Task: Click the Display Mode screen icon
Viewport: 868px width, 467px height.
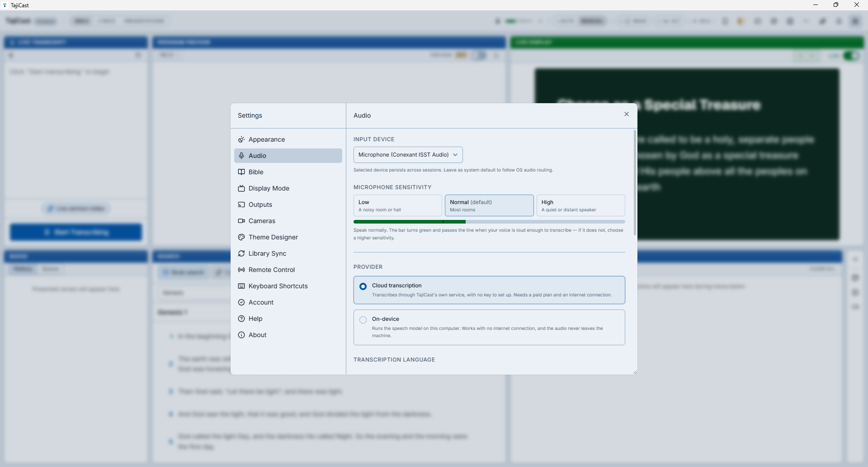Action: 241,188
